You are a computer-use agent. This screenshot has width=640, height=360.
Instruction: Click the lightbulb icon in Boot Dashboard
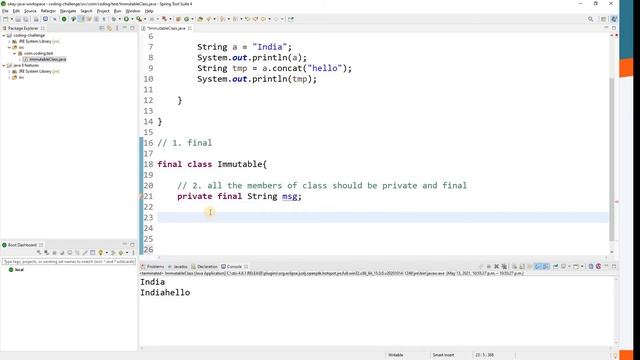(x=100, y=253)
